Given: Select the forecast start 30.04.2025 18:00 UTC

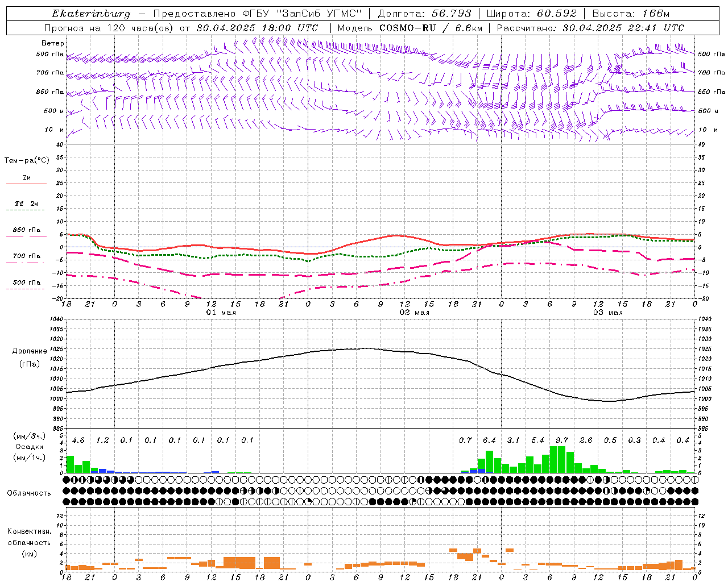Looking at the screenshot, I should [x=257, y=28].
